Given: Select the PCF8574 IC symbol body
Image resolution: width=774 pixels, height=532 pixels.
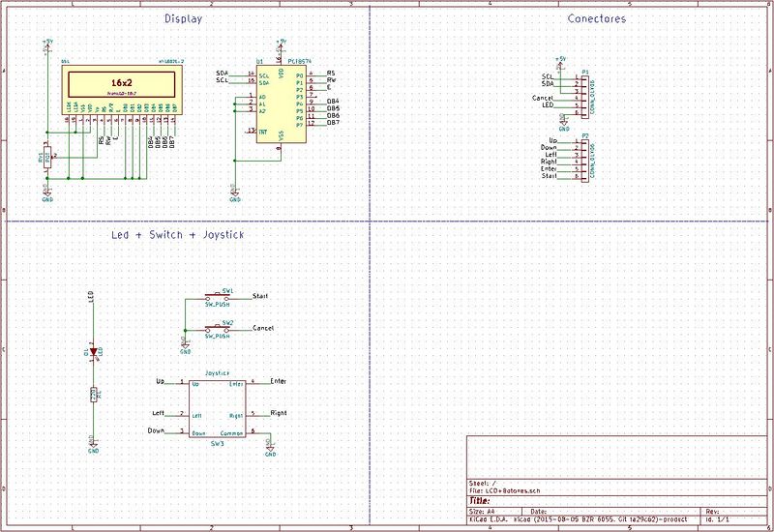Looking at the screenshot, I should [281, 104].
